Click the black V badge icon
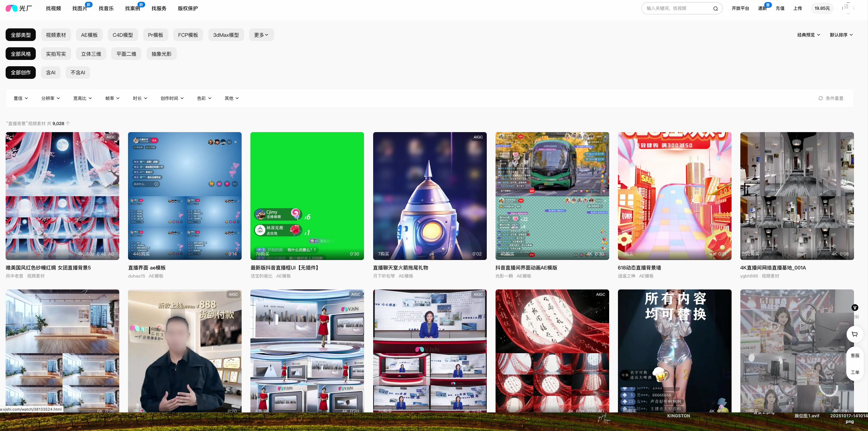The width and height of the screenshot is (868, 431). tap(855, 308)
